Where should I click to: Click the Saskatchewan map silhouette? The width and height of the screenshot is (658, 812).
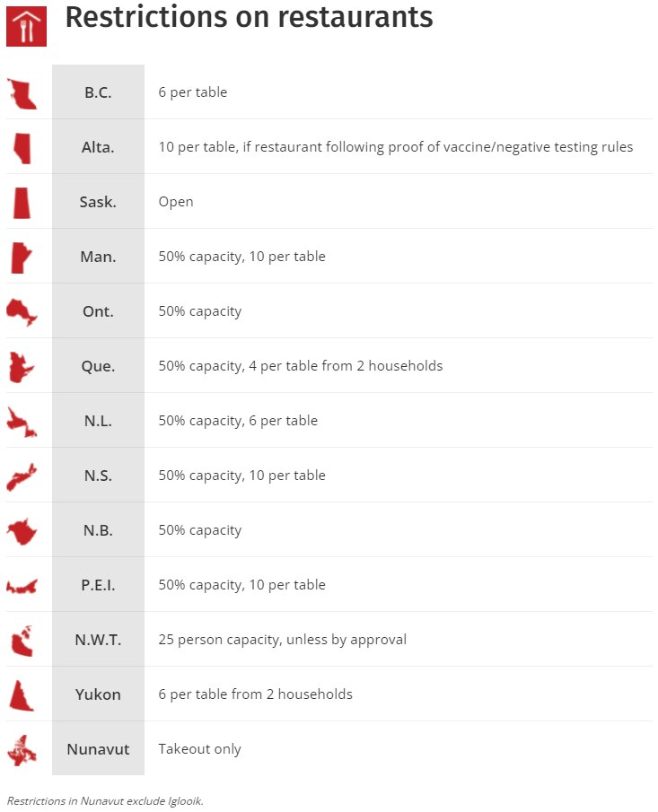22,202
